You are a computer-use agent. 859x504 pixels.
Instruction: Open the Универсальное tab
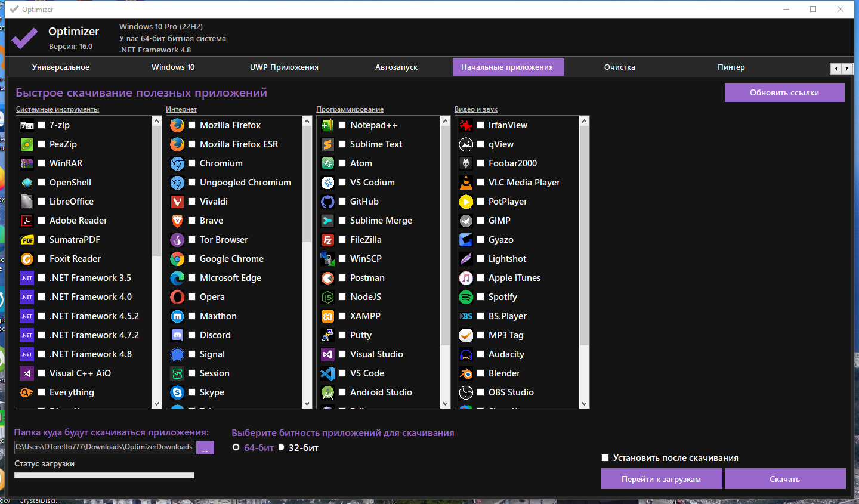tap(61, 67)
